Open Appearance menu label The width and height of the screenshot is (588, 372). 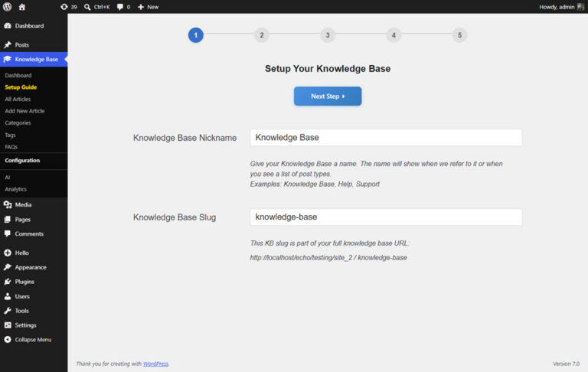tap(31, 267)
